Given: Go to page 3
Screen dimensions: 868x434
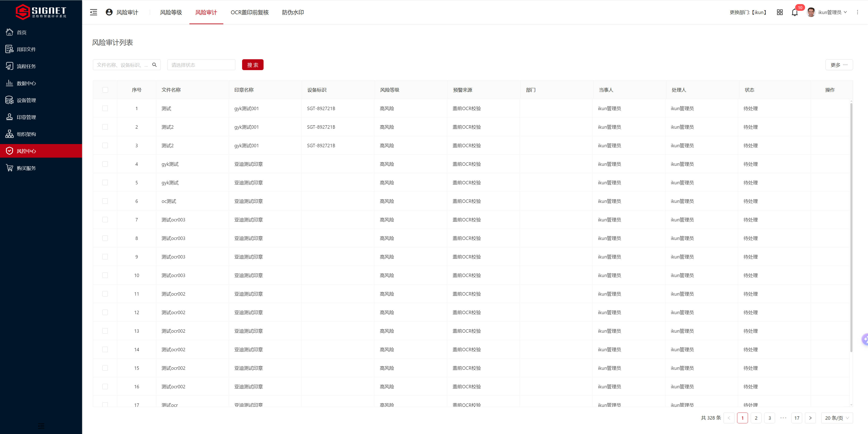Looking at the screenshot, I should (769, 418).
